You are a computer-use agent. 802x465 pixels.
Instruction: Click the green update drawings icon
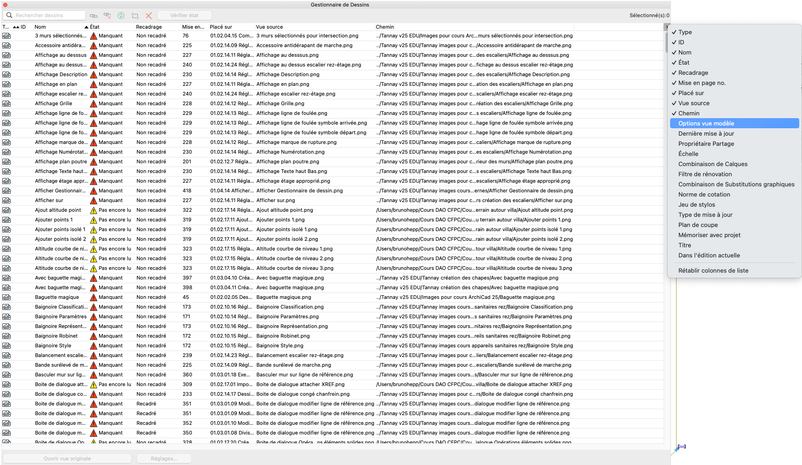pyautogui.click(x=121, y=16)
